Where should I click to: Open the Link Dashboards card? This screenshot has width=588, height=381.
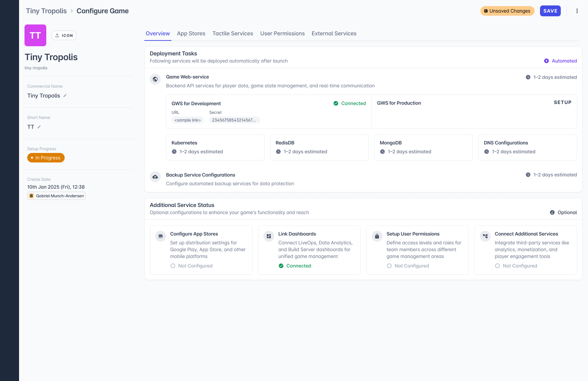309,250
